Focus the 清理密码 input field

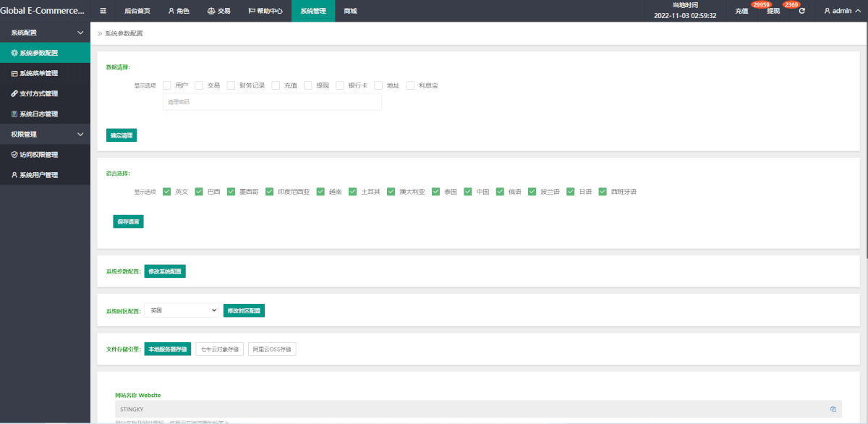272,102
